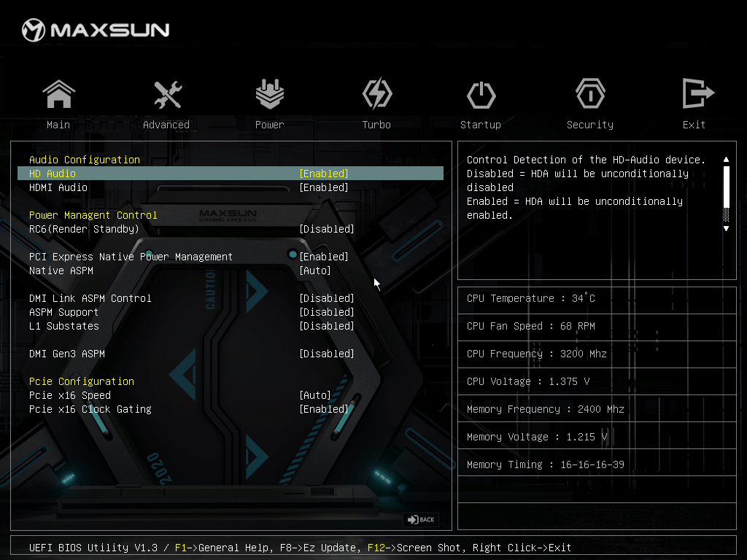
Task: Open the Main home icon
Action: click(58, 94)
